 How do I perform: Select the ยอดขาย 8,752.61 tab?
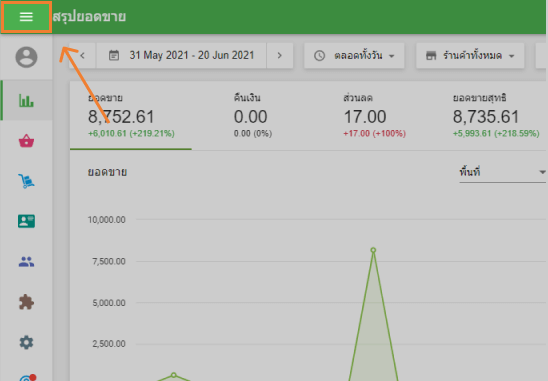pos(131,116)
